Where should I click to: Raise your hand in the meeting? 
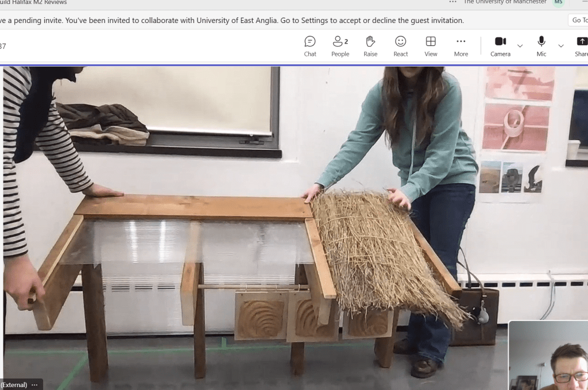(x=370, y=46)
